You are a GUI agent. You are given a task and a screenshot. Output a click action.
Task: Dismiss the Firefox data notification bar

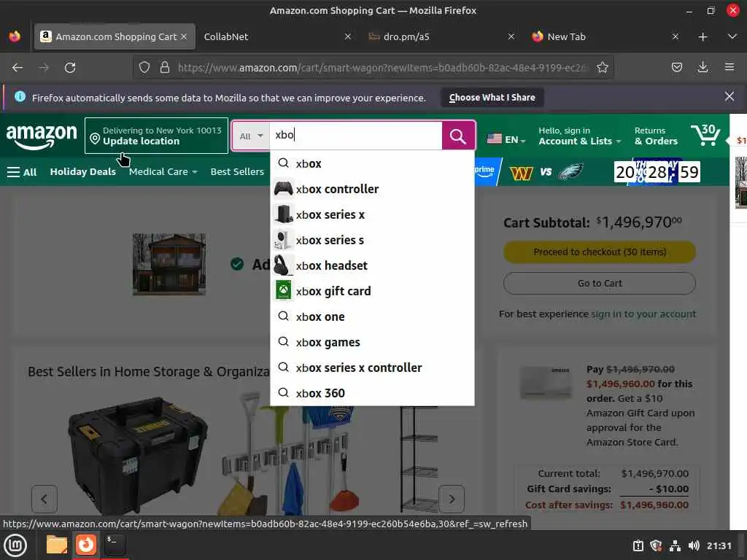tap(729, 97)
